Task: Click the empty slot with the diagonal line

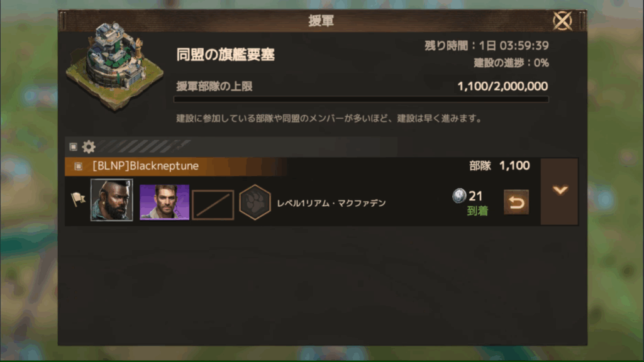Action: click(213, 204)
